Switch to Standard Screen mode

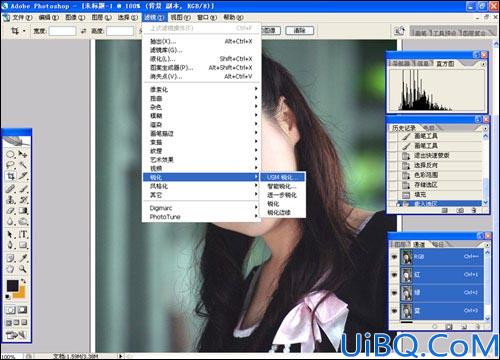[9, 323]
